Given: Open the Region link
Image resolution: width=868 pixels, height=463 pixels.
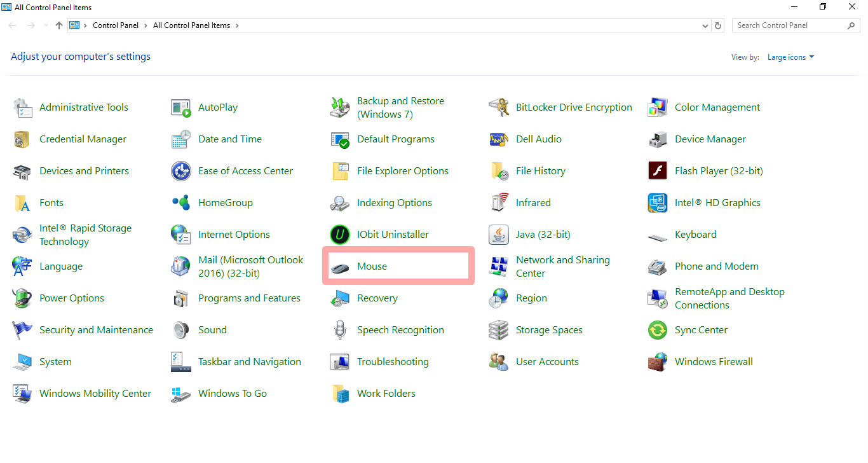Looking at the screenshot, I should click(531, 298).
